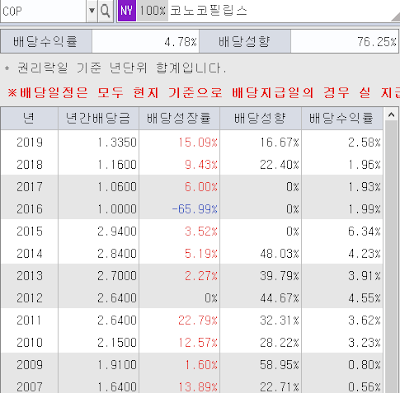Click the 58.95% payout ratio cell
The width and height of the screenshot is (400, 393).
[261, 364]
